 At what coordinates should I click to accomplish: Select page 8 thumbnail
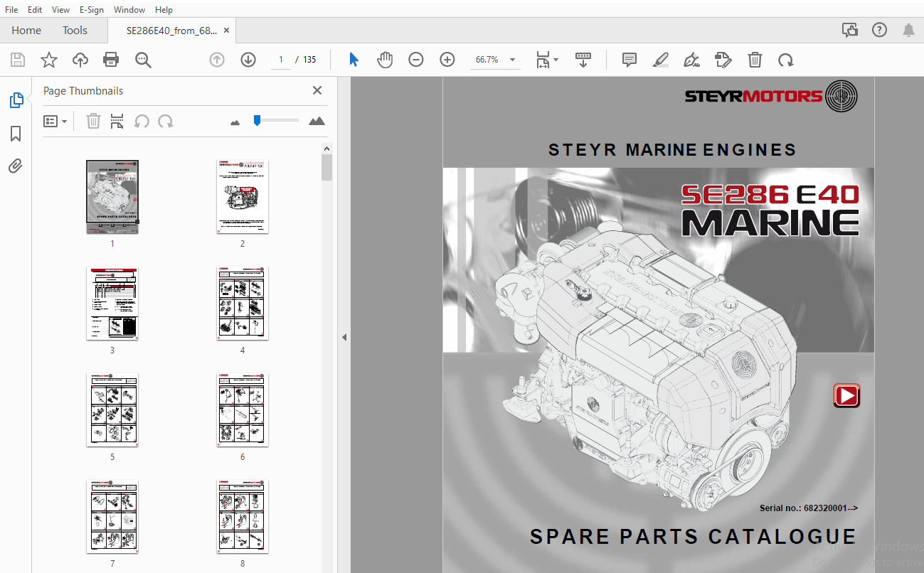click(243, 517)
